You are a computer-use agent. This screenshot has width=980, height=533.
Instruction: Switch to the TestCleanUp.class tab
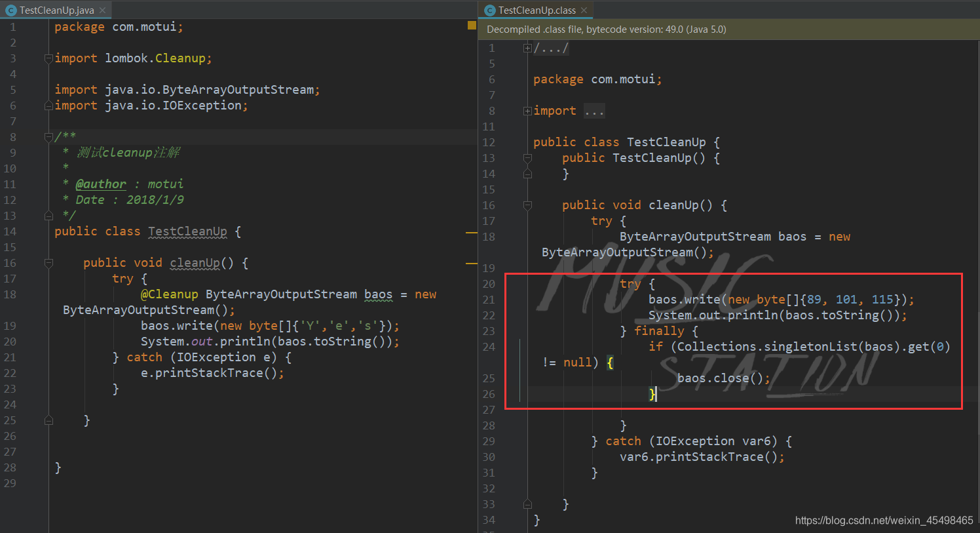[537, 10]
